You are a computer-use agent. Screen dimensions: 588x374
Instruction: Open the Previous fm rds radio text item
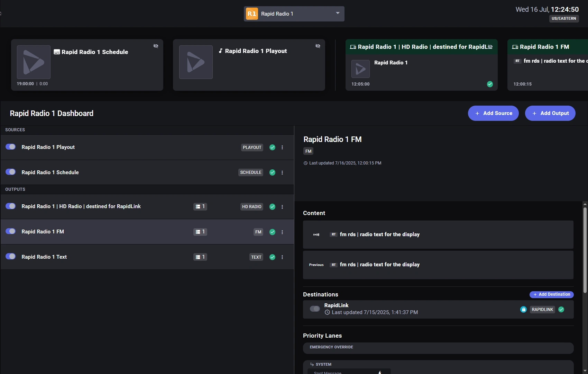click(438, 265)
